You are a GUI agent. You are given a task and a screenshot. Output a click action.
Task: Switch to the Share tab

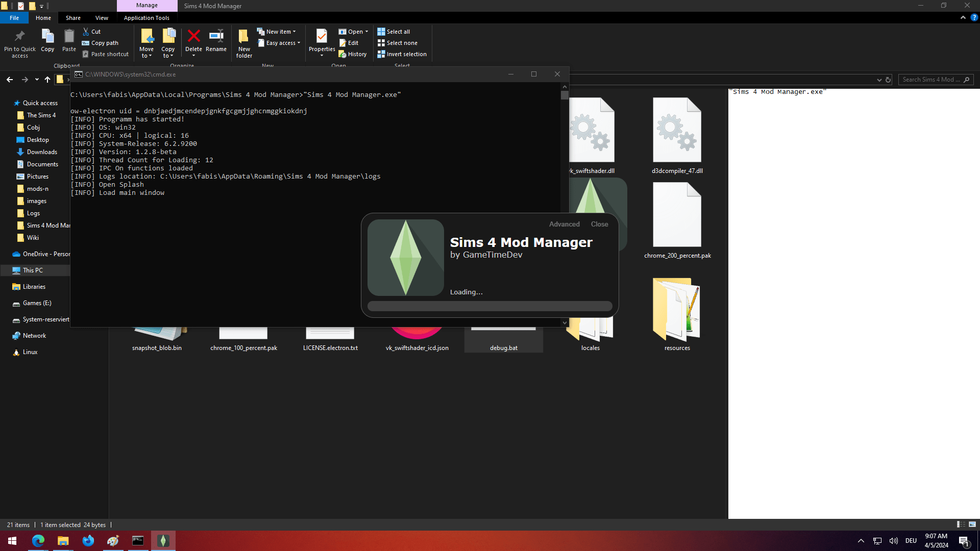pos(73,18)
